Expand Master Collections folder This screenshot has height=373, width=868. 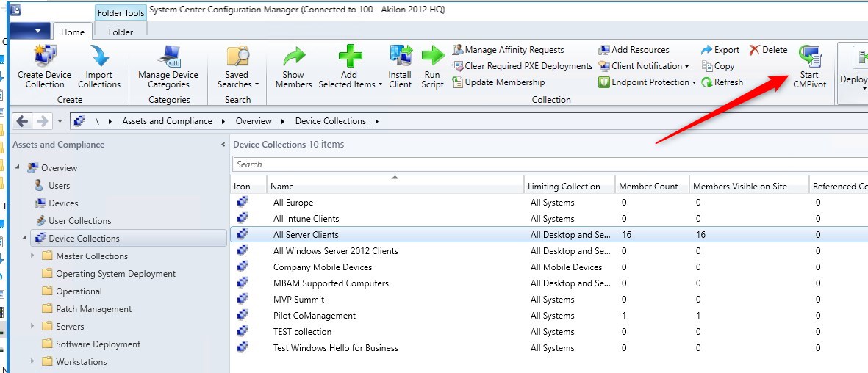click(x=32, y=256)
